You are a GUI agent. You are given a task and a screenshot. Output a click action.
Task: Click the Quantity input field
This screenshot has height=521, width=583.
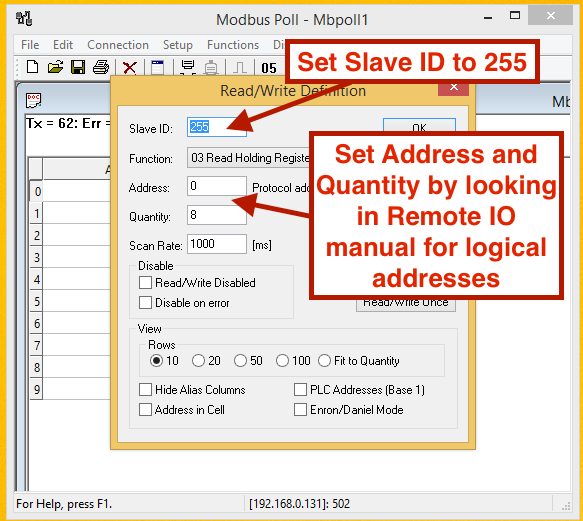click(x=217, y=215)
